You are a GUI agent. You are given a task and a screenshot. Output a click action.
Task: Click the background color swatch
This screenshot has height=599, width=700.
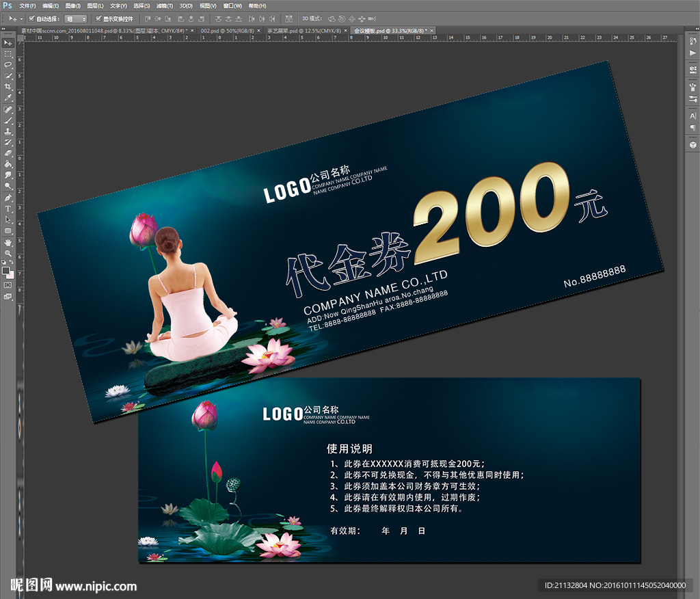(x=10, y=274)
